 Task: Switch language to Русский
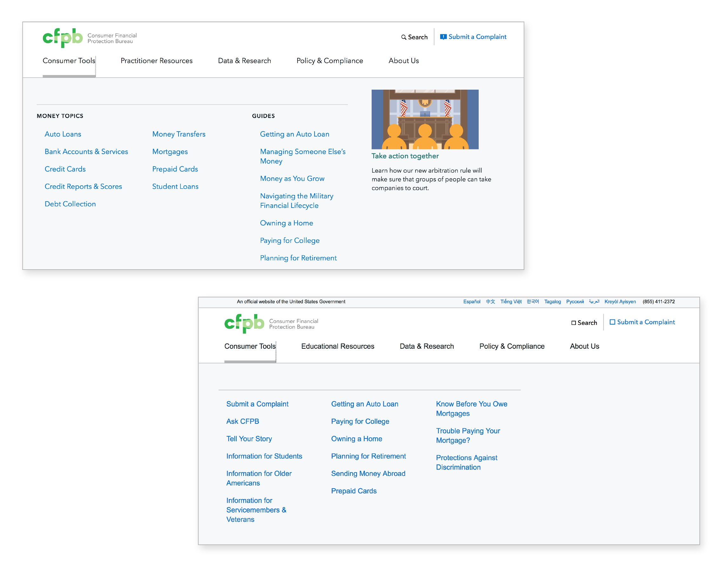pyautogui.click(x=575, y=302)
